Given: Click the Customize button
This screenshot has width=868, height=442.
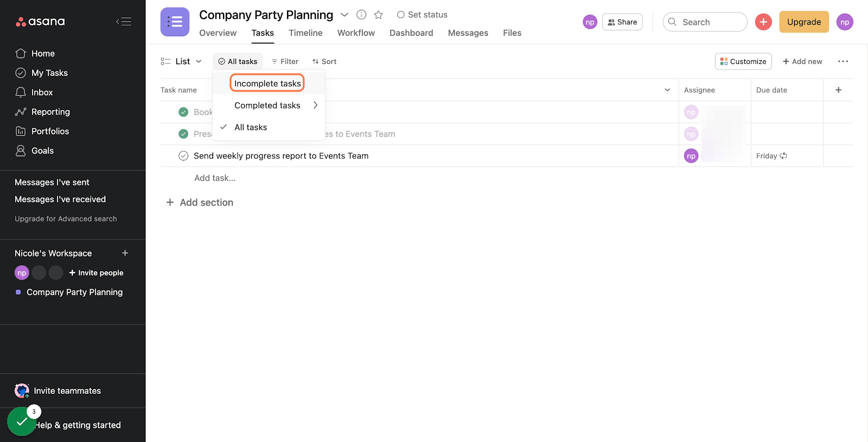Looking at the screenshot, I should click(x=743, y=61).
